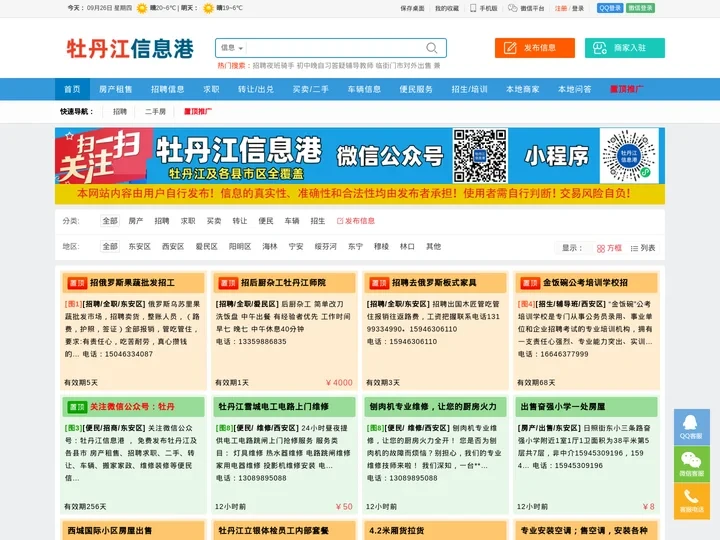
Task: Click the QQ客服 floating sidebar icon
Action: click(692, 427)
